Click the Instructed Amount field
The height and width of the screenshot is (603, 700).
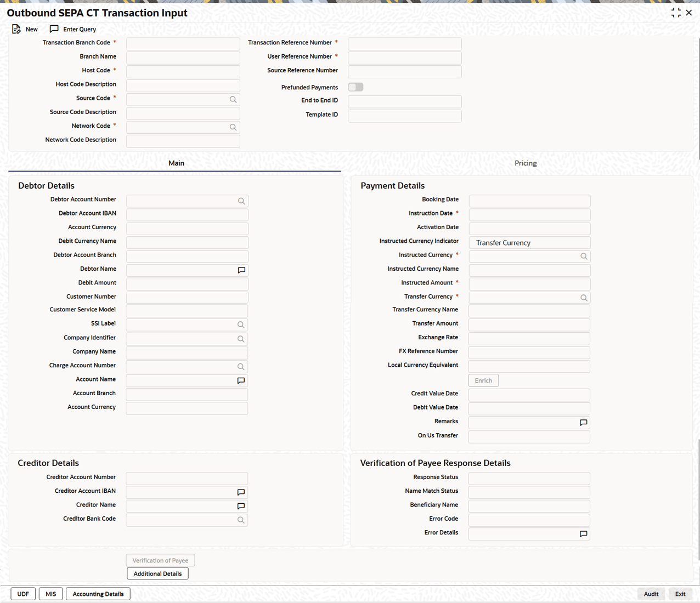pyautogui.click(x=530, y=284)
